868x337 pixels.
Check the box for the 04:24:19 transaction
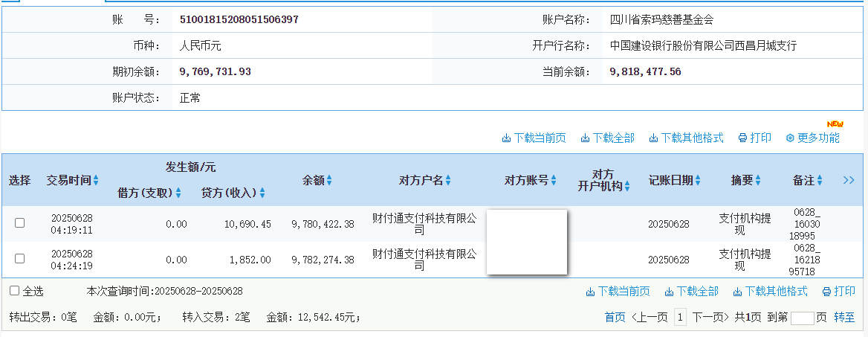tap(19, 258)
